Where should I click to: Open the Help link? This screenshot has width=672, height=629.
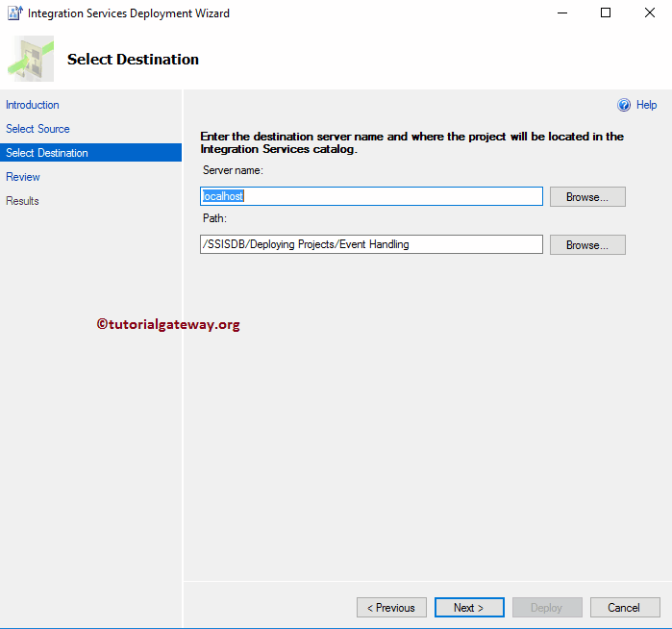click(x=646, y=105)
